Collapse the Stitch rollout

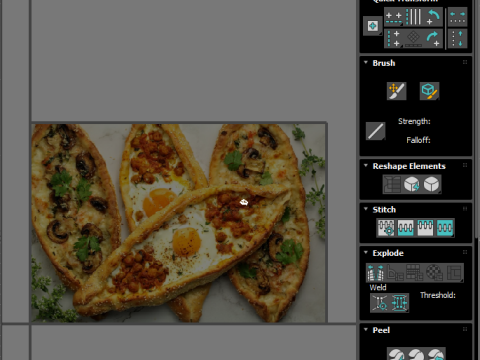[366, 209]
